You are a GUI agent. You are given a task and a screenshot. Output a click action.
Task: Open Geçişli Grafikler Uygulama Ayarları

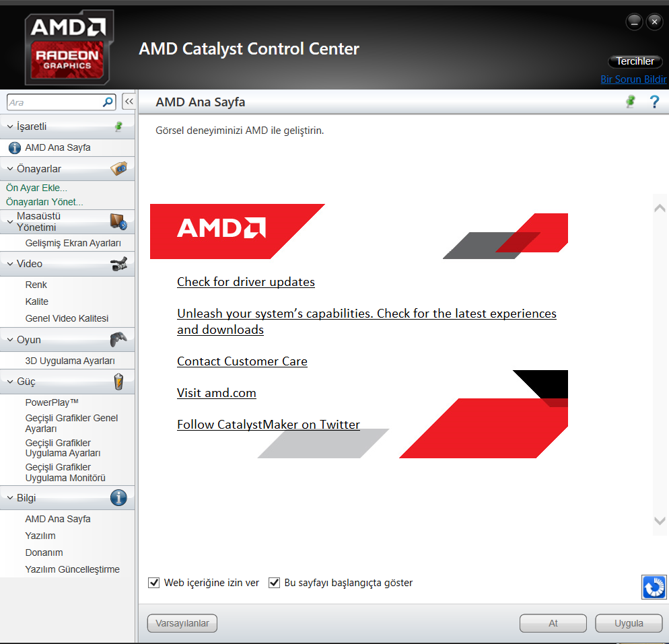pos(63,448)
